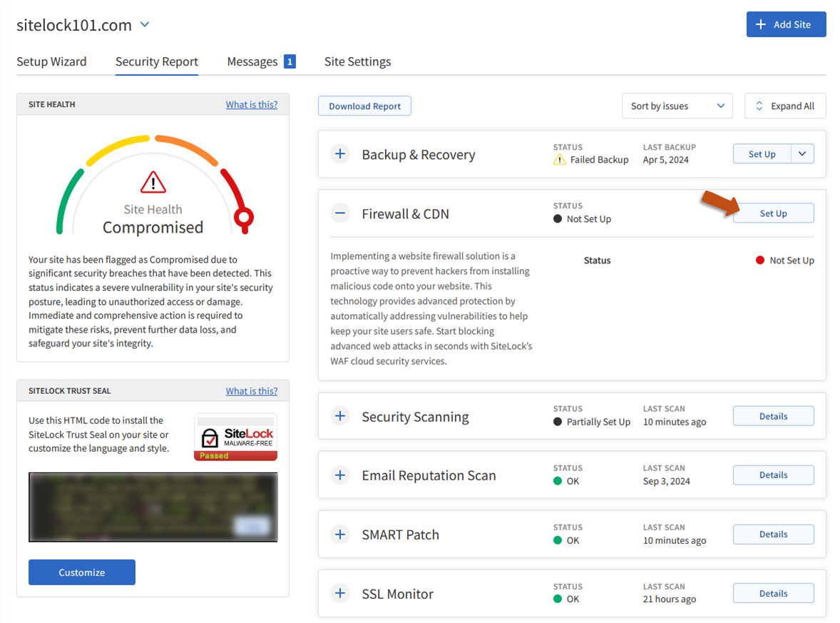Open the Sort by issues dropdown
This screenshot has height=623, width=840.
677,106
